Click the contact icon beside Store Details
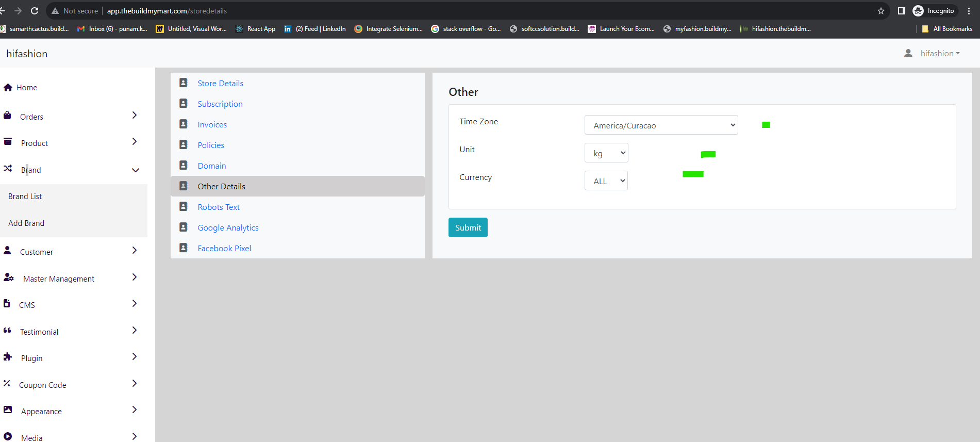The width and height of the screenshot is (980, 442). [x=184, y=83]
